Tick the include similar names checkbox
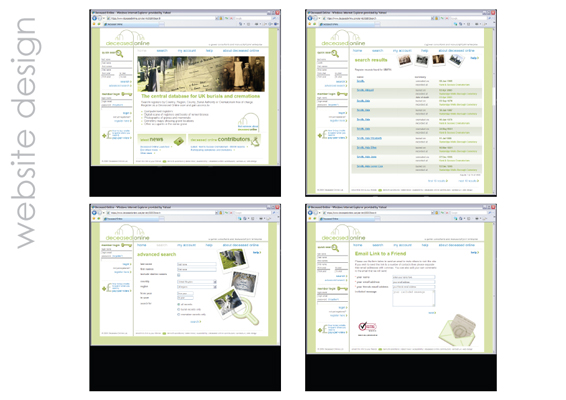566x400 pixels. [178, 275]
